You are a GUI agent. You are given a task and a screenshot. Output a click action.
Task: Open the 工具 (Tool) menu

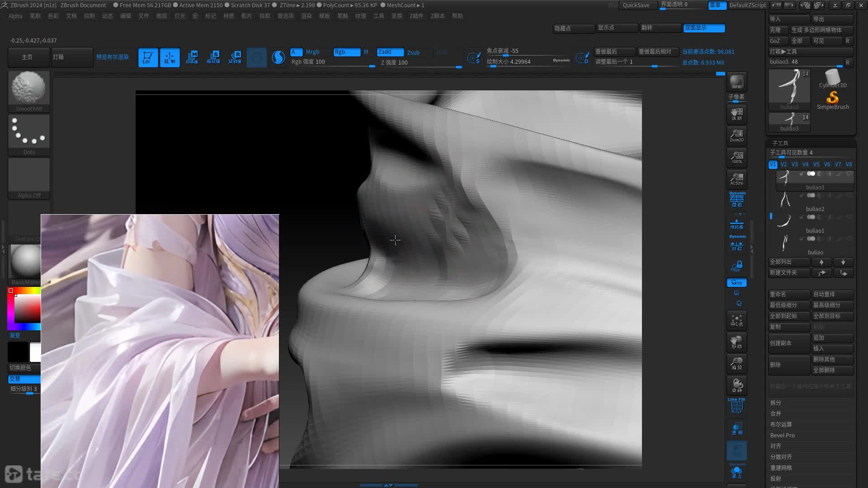[x=379, y=16]
